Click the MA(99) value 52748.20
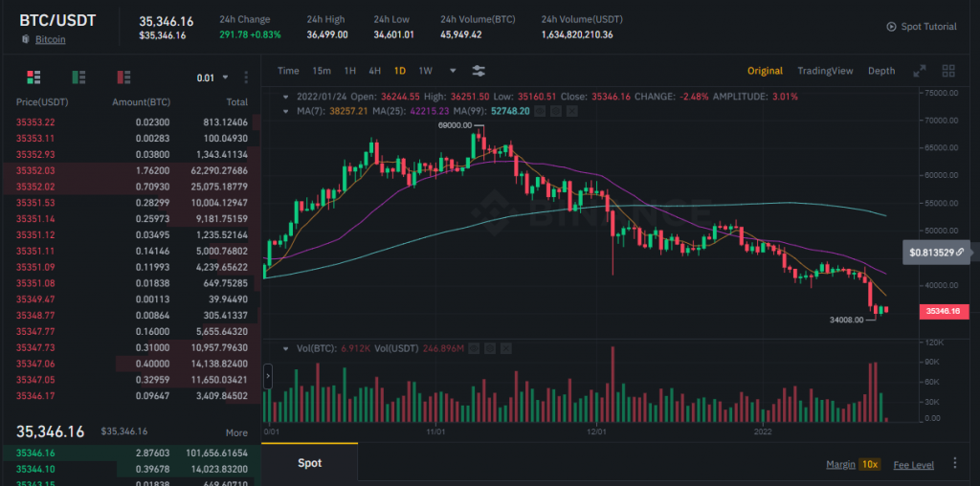980x486 pixels. [513, 111]
